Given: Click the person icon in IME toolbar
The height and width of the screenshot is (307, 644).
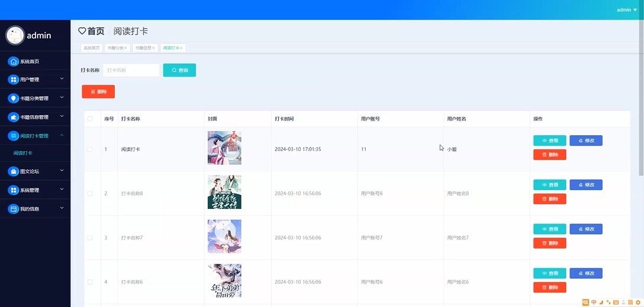Looking at the screenshot, I should 623,302.
